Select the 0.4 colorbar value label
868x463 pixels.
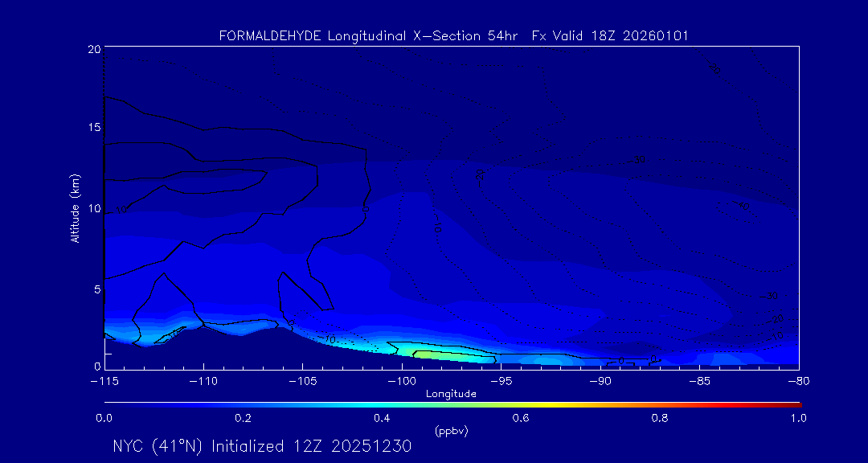tap(382, 418)
